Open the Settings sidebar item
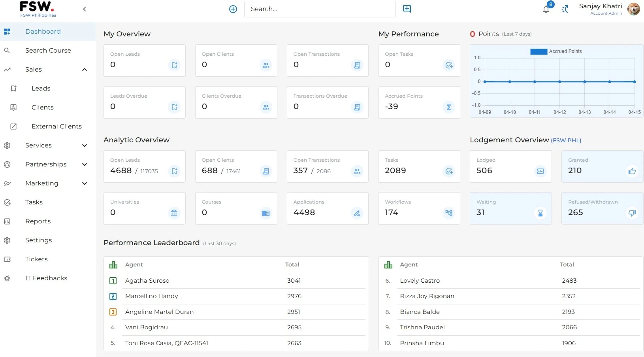The image size is (644, 357). coord(48,240)
